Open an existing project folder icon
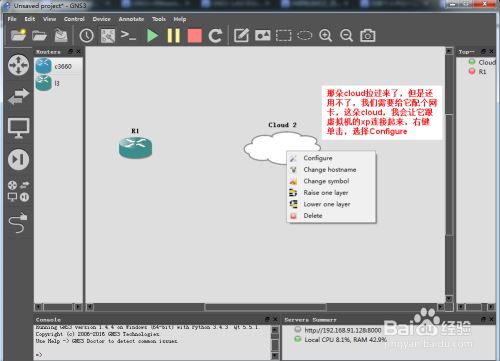The width and height of the screenshot is (500, 361). click(x=39, y=35)
